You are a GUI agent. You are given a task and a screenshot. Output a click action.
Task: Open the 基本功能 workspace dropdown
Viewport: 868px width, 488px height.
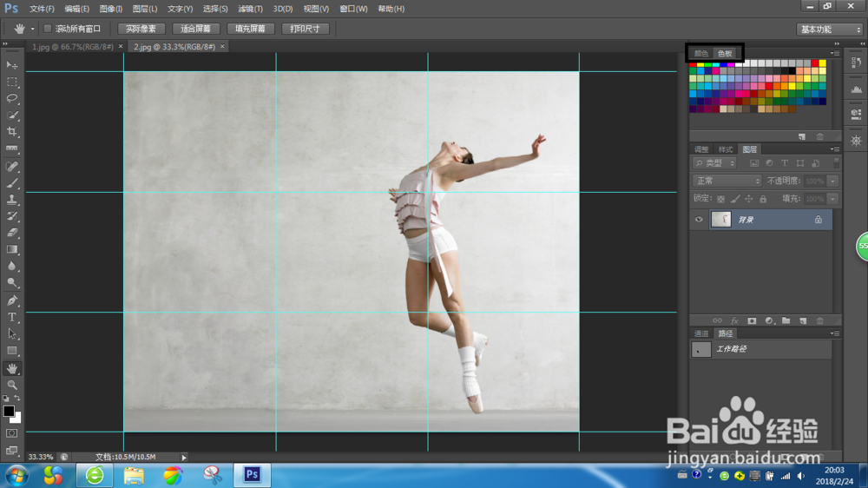tap(829, 29)
